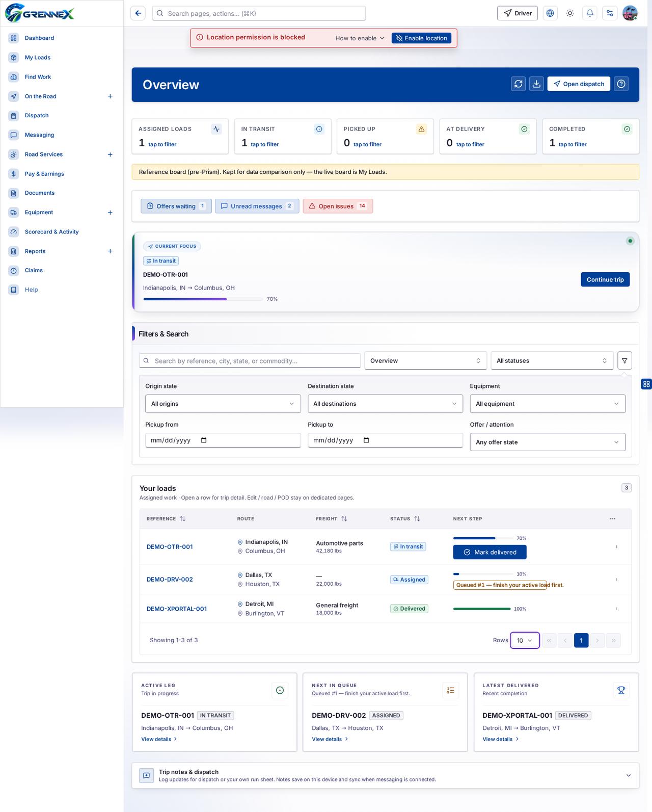Open notifications bell icon
This screenshot has height=812, width=652.
(x=590, y=13)
